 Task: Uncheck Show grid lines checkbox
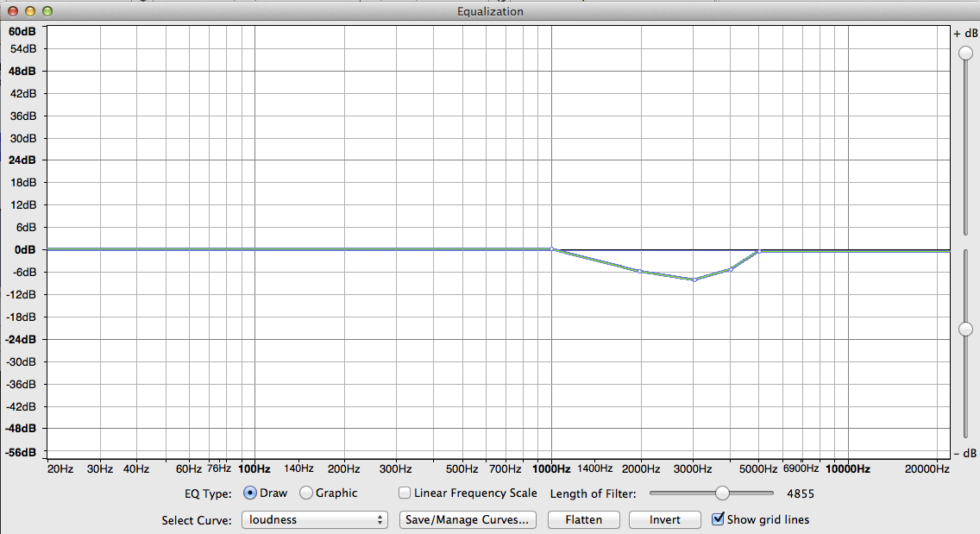point(718,519)
